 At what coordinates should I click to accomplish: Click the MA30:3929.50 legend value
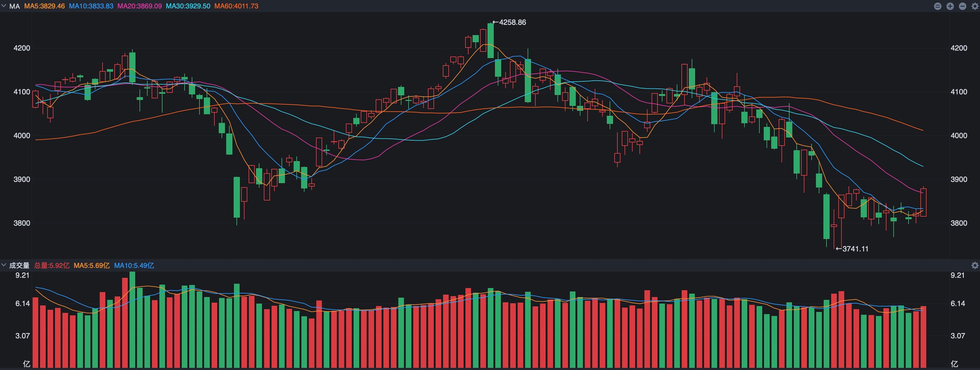(188, 6)
